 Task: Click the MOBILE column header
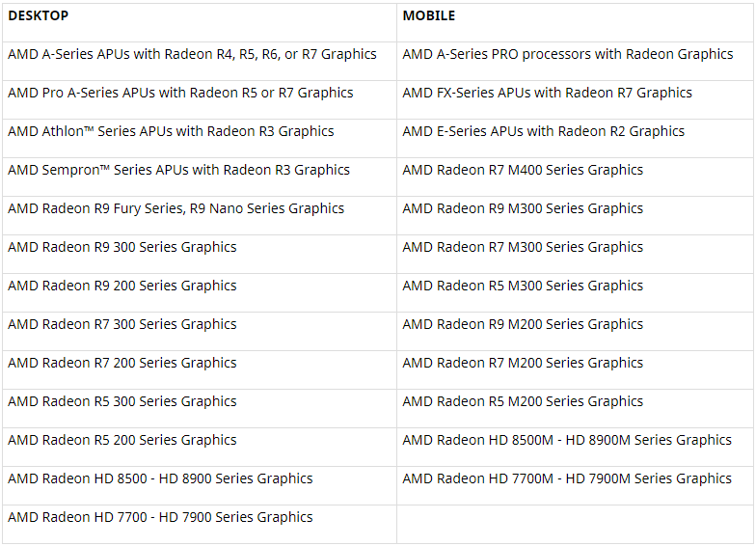428,16
